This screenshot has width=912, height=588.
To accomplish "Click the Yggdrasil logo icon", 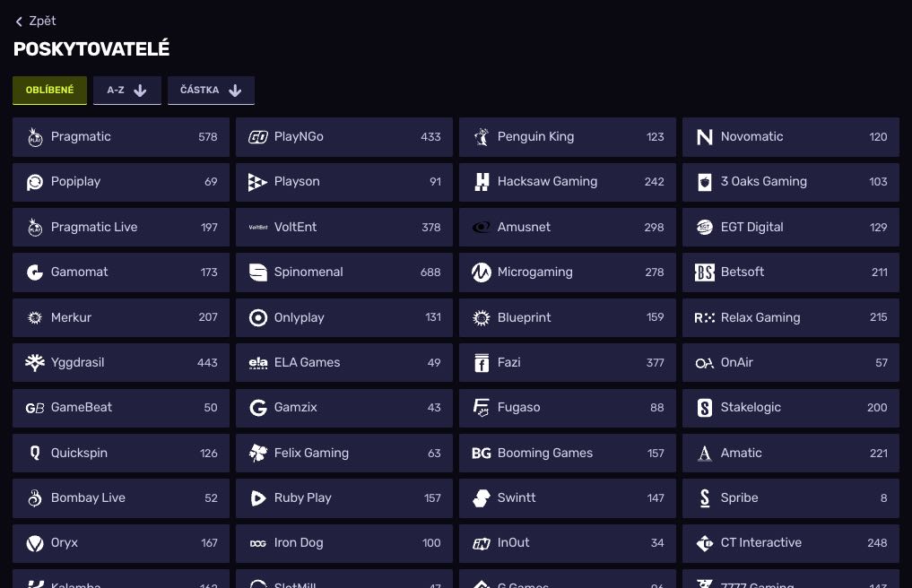I will point(35,363).
